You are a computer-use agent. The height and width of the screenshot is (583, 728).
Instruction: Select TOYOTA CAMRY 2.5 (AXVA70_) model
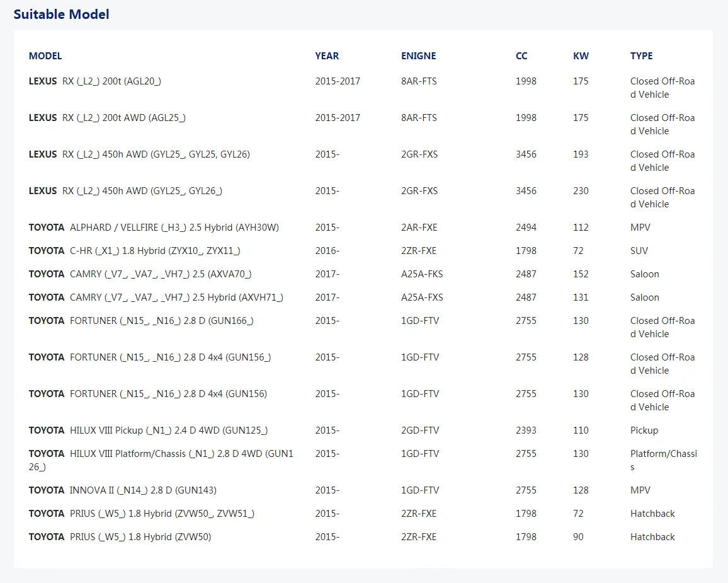[140, 274]
